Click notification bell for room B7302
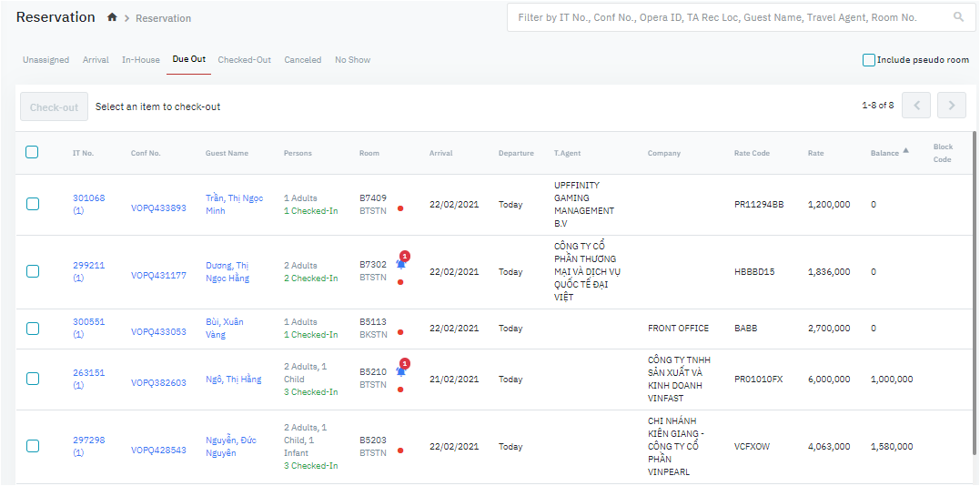The height and width of the screenshot is (486, 980). pos(400,264)
